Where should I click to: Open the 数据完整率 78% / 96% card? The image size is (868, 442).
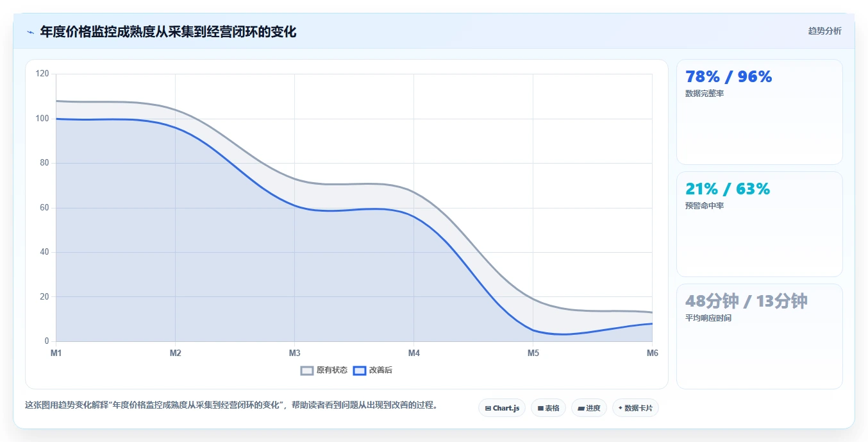tap(760, 112)
